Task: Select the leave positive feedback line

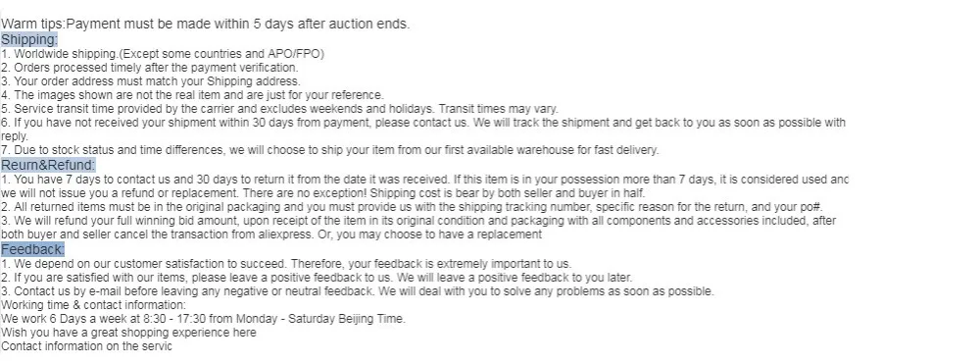Action: [317, 278]
